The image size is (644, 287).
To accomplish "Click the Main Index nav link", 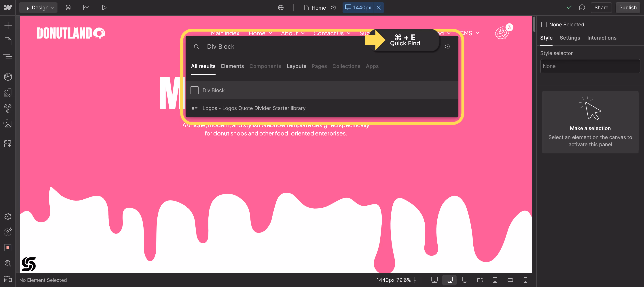I will point(225,33).
